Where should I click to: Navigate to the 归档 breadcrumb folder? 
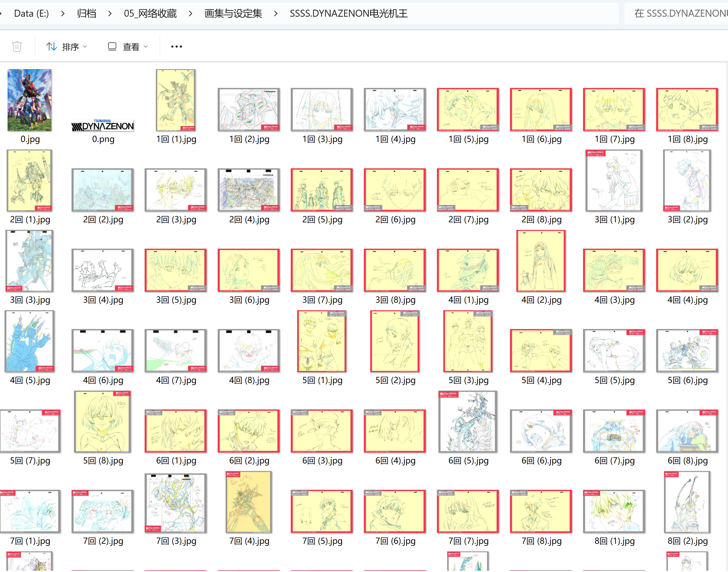(x=87, y=13)
